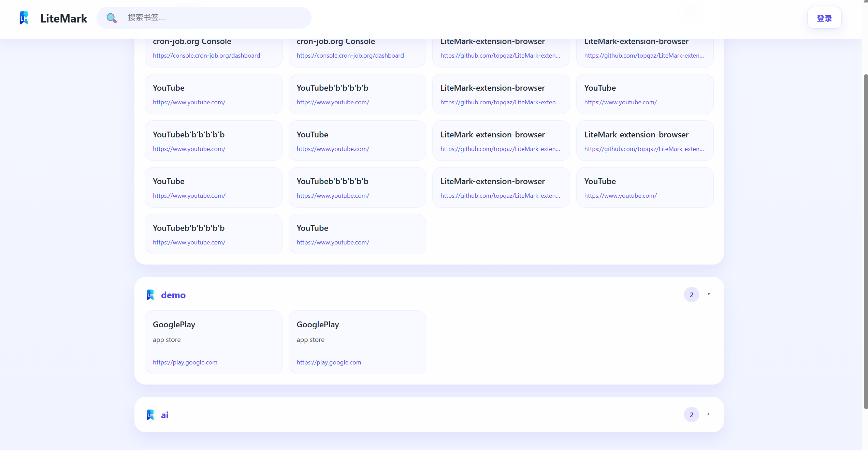Open first cron-job.org Console dashboard link
Screen dimensions: 868x450
pyautogui.click(x=206, y=56)
